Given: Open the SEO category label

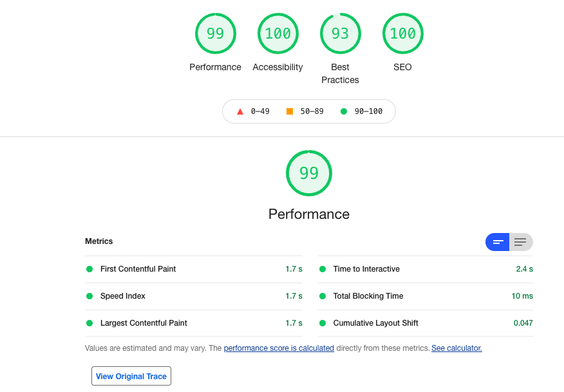Looking at the screenshot, I should click(x=402, y=67).
